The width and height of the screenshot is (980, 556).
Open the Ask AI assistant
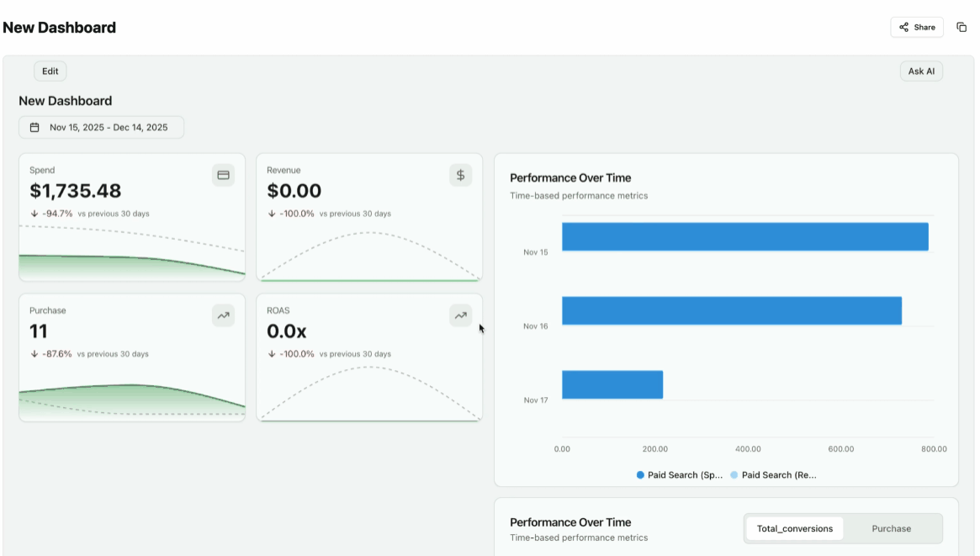pyautogui.click(x=921, y=71)
